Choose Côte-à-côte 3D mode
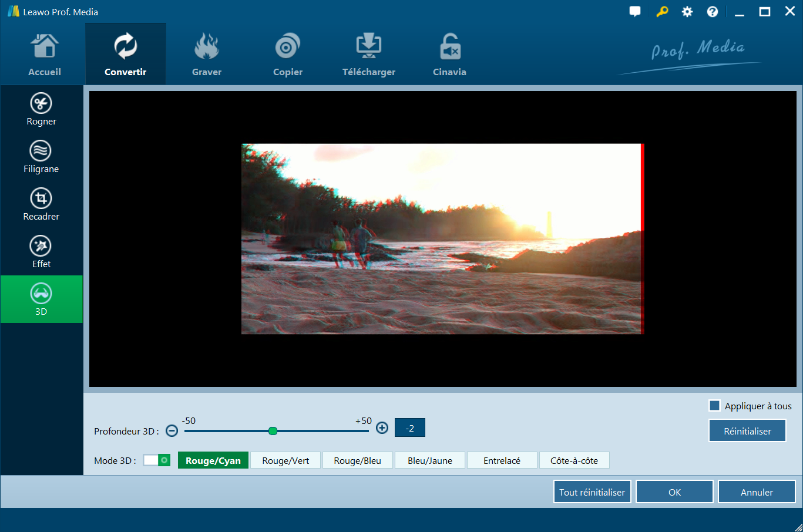803x532 pixels. (x=574, y=460)
